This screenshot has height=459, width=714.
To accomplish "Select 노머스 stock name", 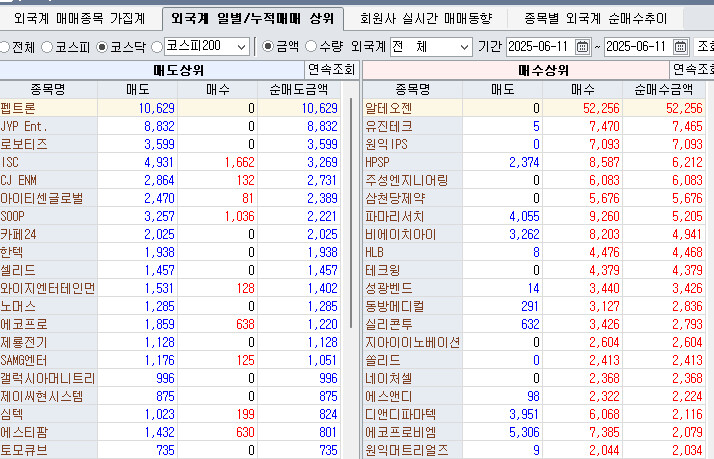I will point(18,306).
